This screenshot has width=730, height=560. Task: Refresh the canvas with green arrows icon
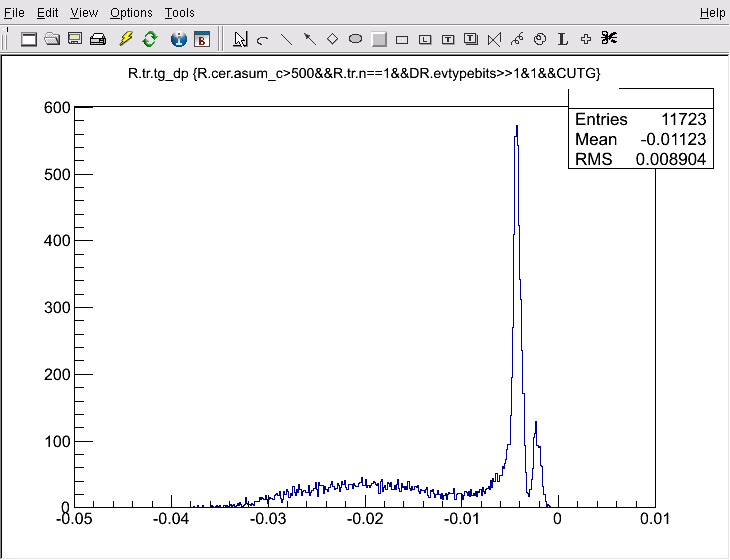[x=150, y=39]
